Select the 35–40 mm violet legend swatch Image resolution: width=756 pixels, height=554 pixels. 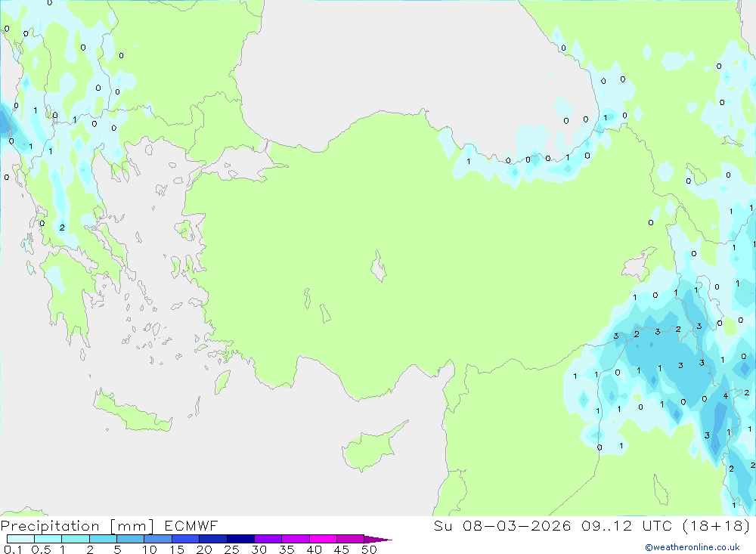click(x=295, y=539)
